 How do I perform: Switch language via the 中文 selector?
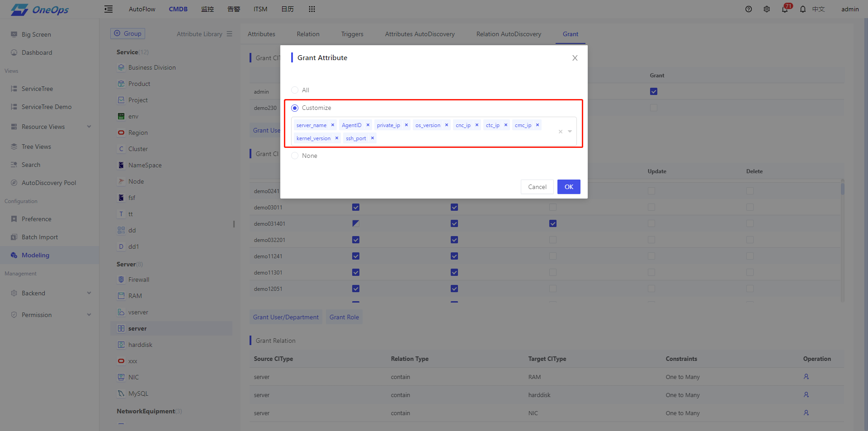click(x=818, y=9)
